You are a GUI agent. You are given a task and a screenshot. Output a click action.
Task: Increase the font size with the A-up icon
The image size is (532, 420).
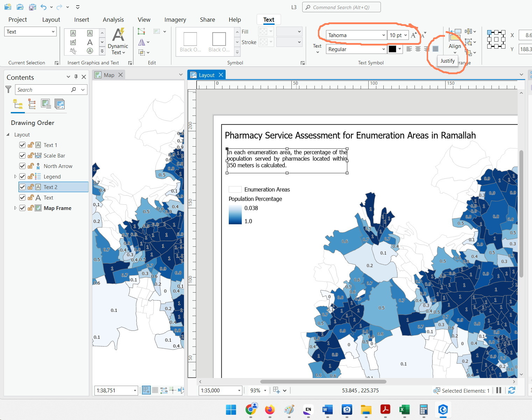point(413,35)
